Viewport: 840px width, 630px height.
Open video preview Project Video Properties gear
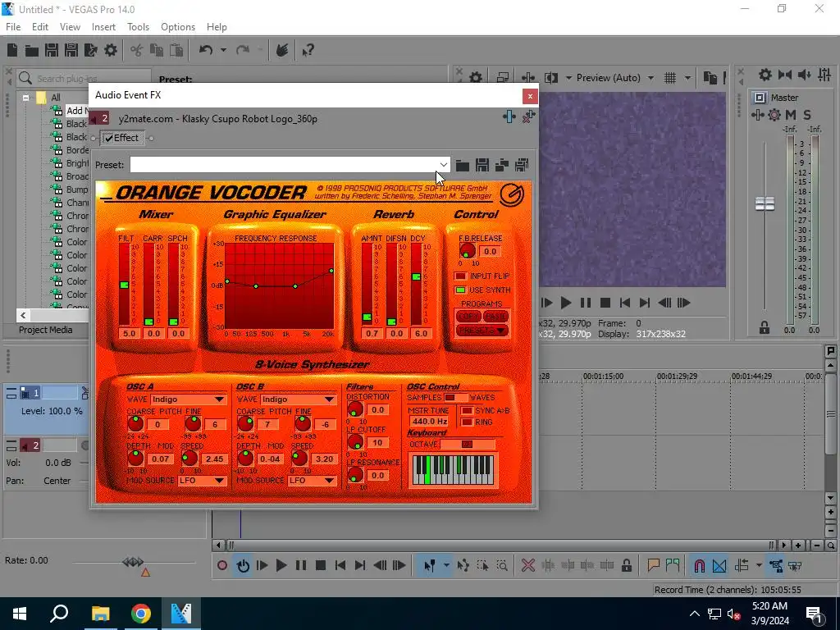click(x=475, y=78)
